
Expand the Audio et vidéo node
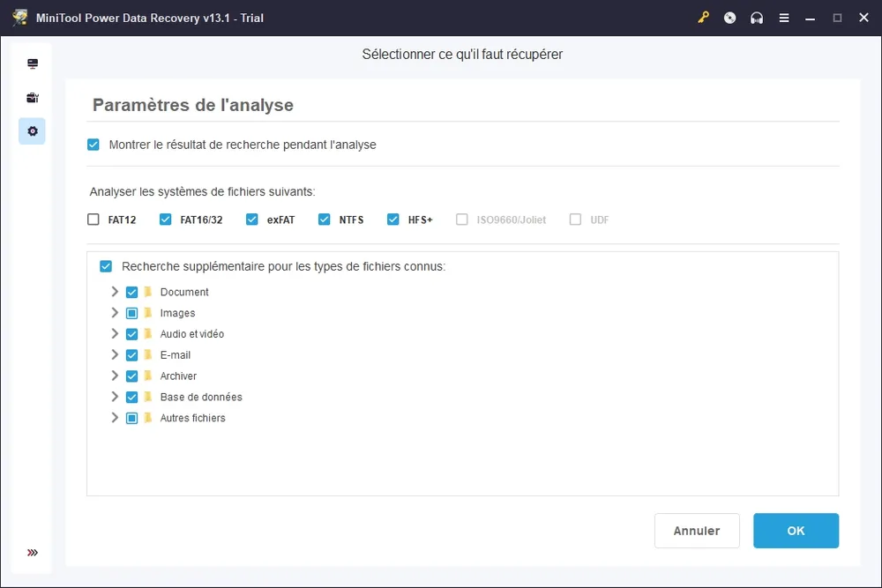coord(114,333)
